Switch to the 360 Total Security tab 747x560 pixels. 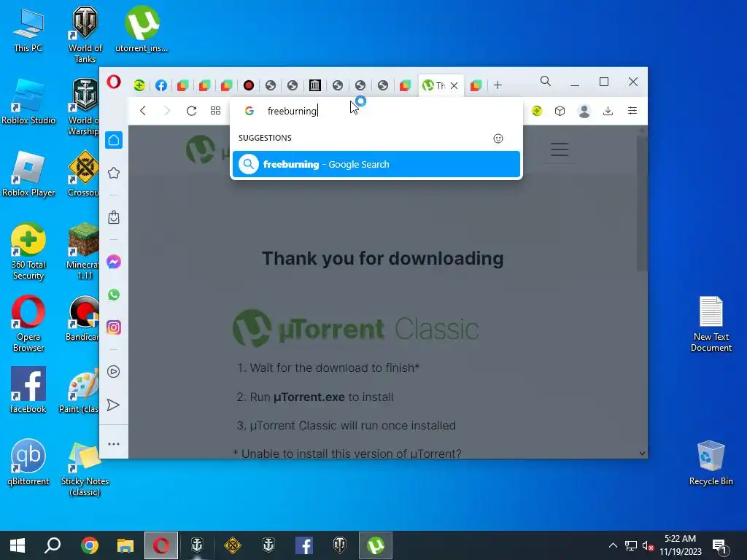point(139,85)
